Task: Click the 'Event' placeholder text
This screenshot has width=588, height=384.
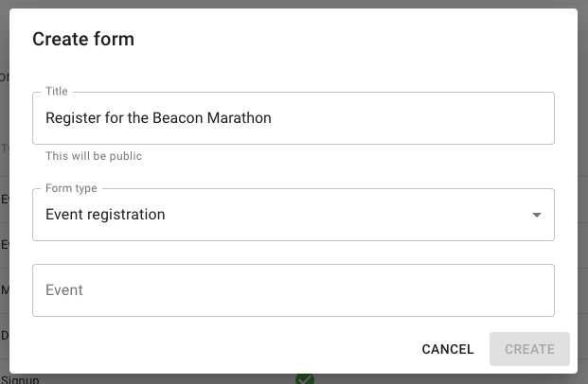Action: (x=64, y=290)
